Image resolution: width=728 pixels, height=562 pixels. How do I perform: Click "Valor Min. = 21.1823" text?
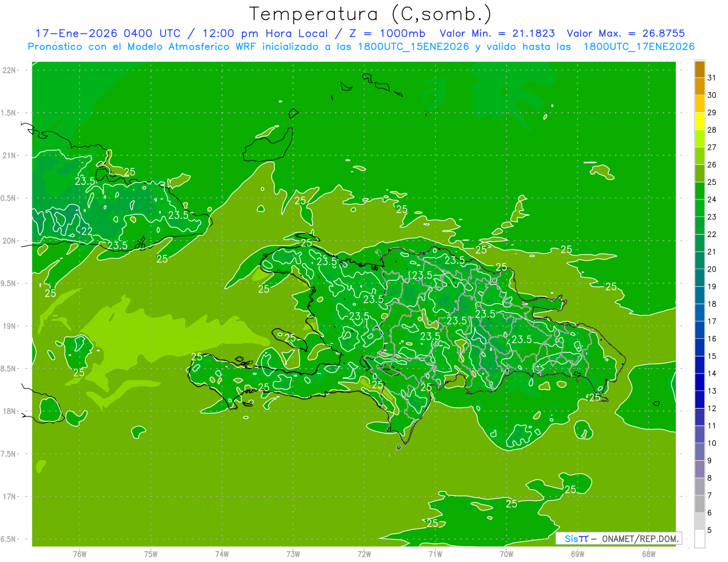pyautogui.click(x=497, y=33)
